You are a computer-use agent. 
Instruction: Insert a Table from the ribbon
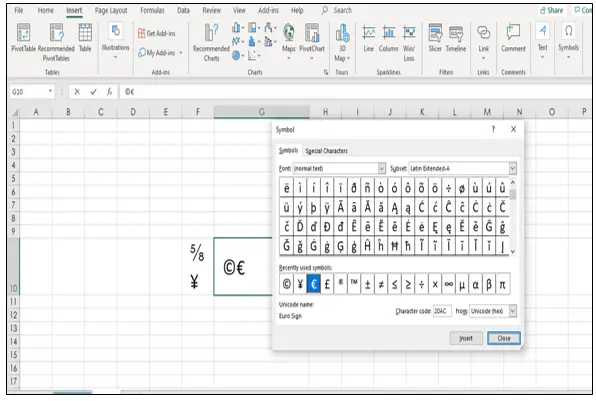tap(85, 37)
